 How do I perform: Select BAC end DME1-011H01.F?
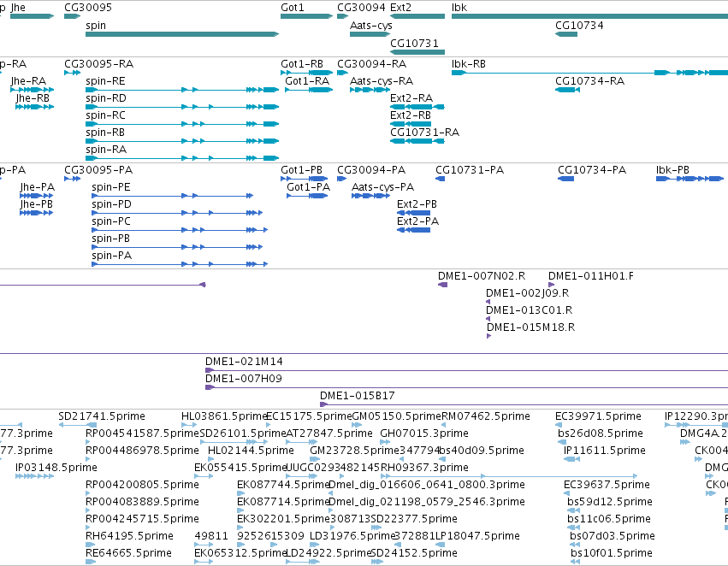(x=590, y=276)
